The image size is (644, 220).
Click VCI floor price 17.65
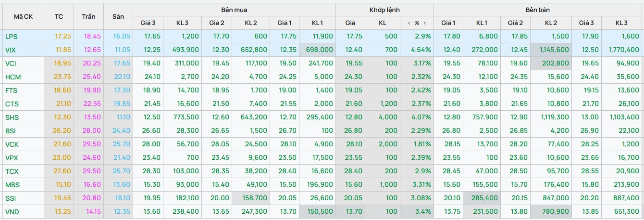(x=122, y=63)
